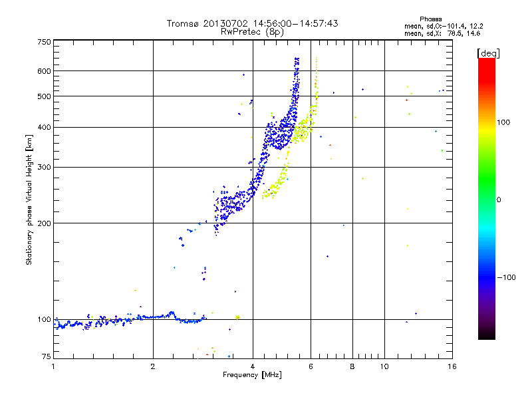Image resolution: width=532 pixels, height=399 pixels.
Task: Click the '2' x-axis tick label
Action: (x=153, y=366)
